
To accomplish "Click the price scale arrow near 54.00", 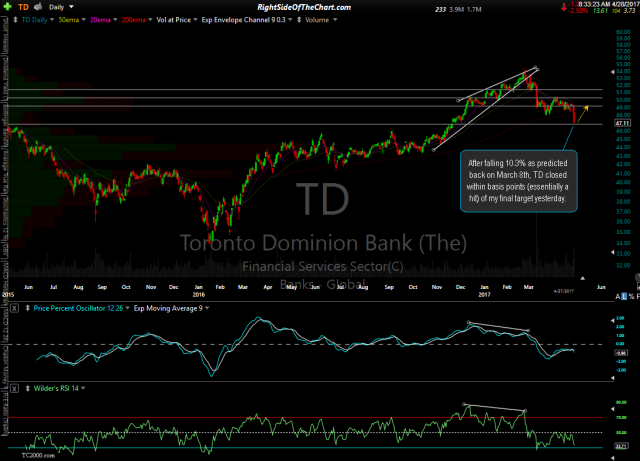I will click(612, 72).
